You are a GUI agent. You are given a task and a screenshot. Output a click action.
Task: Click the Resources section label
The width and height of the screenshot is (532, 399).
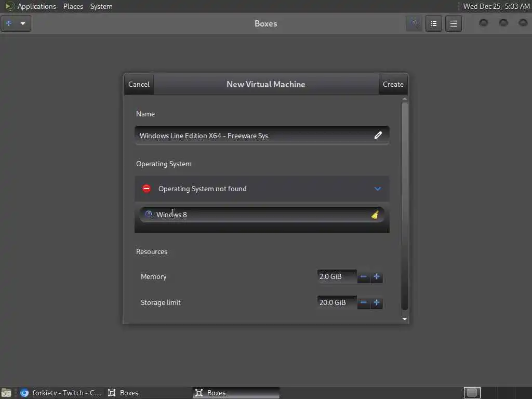[152, 252]
